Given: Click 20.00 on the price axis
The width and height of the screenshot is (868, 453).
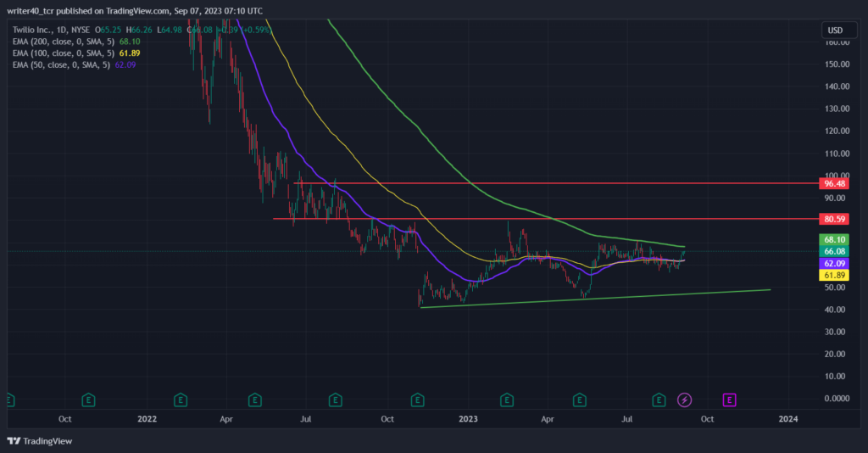Looking at the screenshot, I should [835, 354].
